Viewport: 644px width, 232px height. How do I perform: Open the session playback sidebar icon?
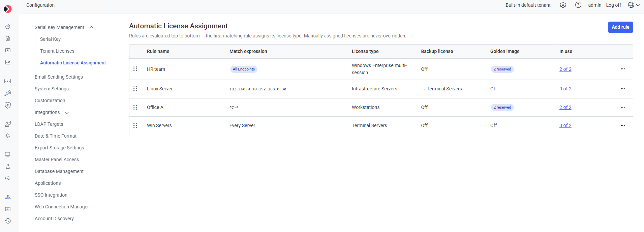8,50
